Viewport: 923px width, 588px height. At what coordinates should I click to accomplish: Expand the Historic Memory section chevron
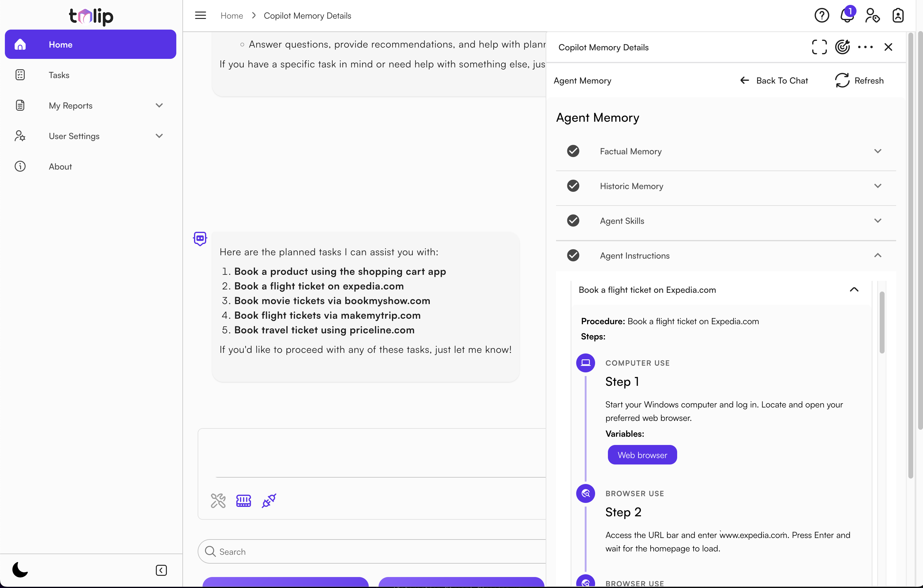tap(877, 186)
